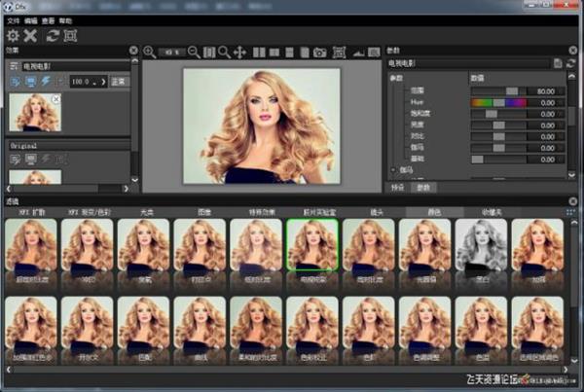The image size is (584, 392).
Task: Select the black and white filter thumbnail
Action: click(480, 246)
